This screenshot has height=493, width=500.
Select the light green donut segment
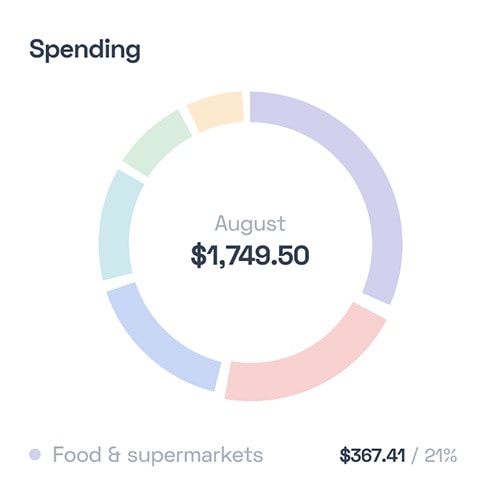(x=157, y=143)
